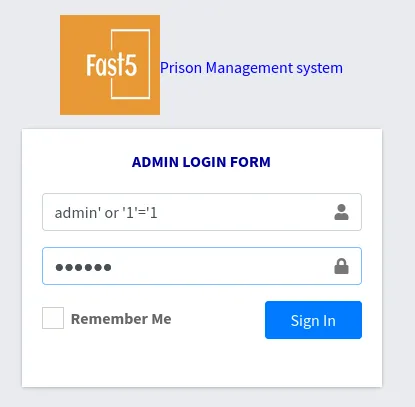Click the padlock icon in password field
Image resolution: width=415 pixels, height=407 pixels.
pos(341,266)
